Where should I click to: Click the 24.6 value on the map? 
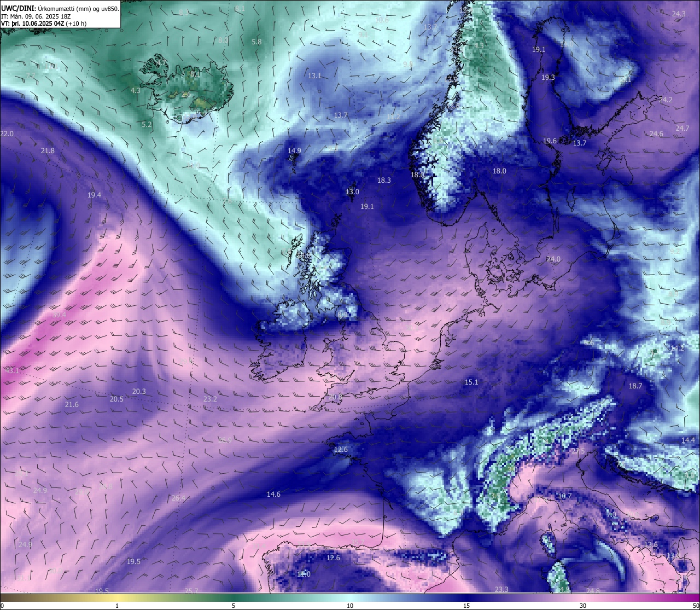[x=656, y=133]
